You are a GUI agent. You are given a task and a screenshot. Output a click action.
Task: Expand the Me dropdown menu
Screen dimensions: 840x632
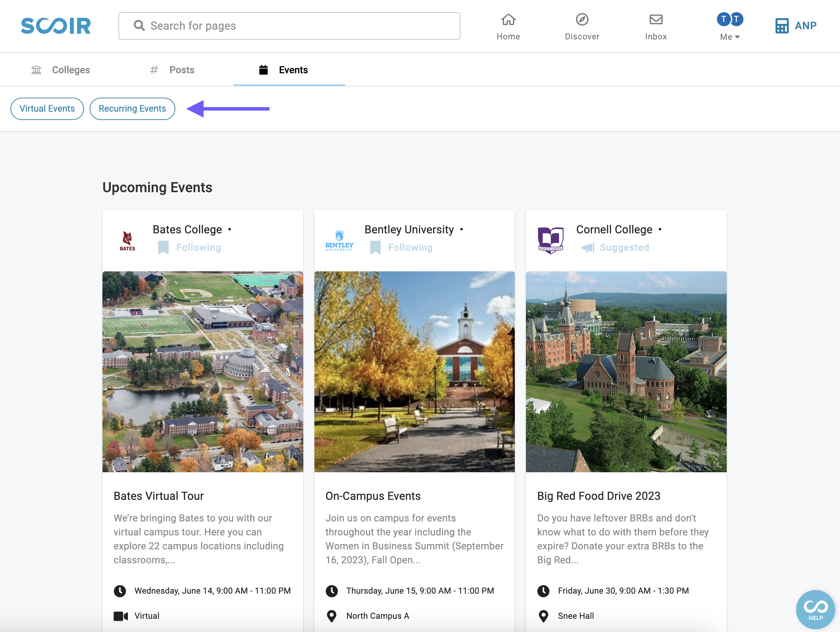coord(730,37)
